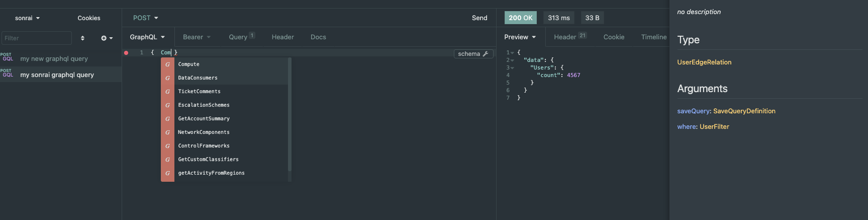Open the UserEdgeRelation type link

(x=704, y=62)
